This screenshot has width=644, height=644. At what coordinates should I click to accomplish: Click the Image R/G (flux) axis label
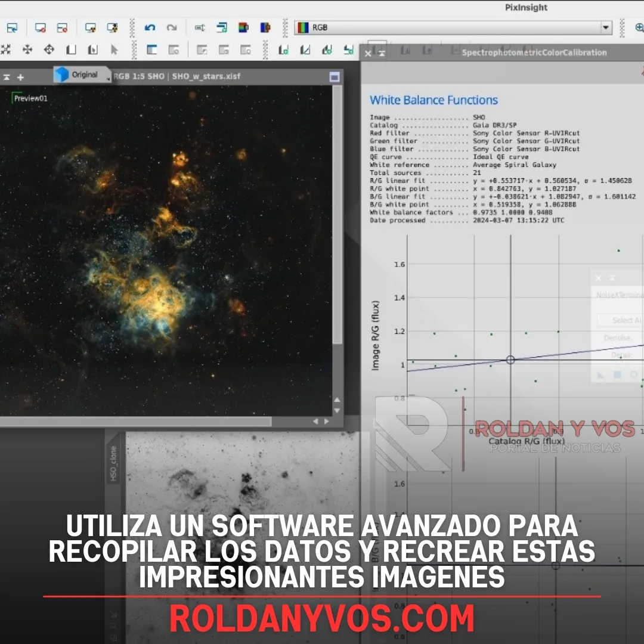(376, 336)
